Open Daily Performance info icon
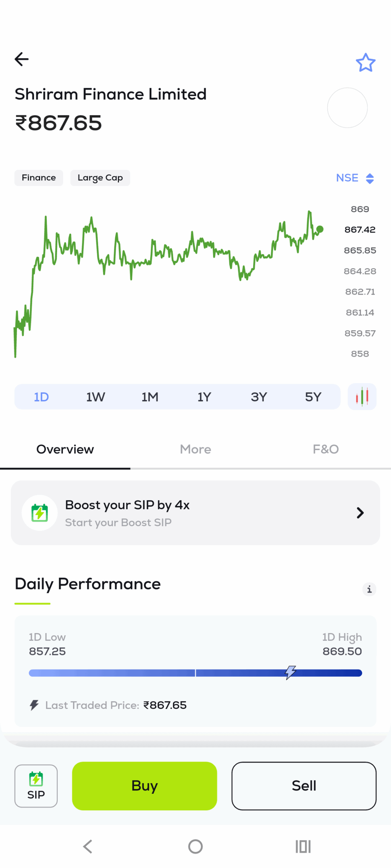The width and height of the screenshot is (391, 868). (x=369, y=589)
